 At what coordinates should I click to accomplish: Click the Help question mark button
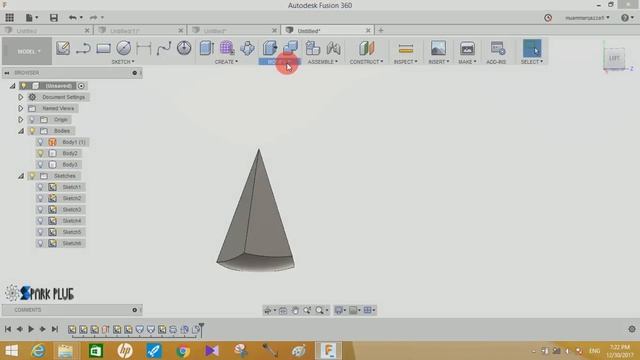624,18
